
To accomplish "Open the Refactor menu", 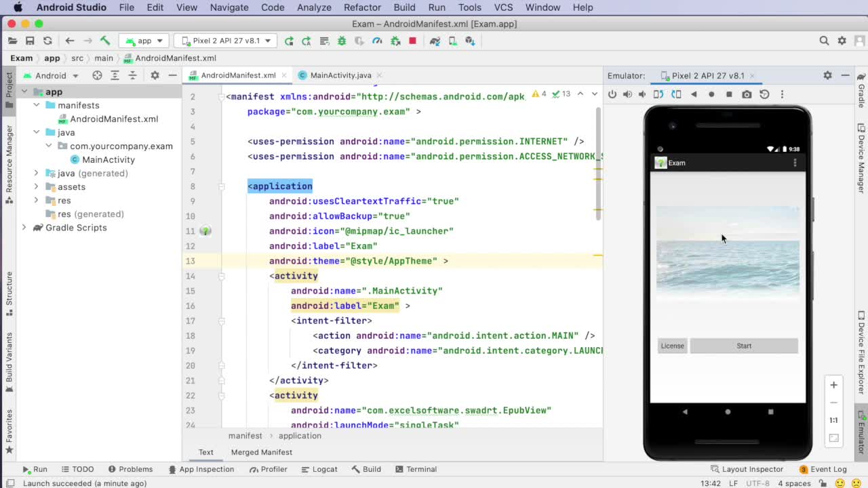I will coord(362,7).
